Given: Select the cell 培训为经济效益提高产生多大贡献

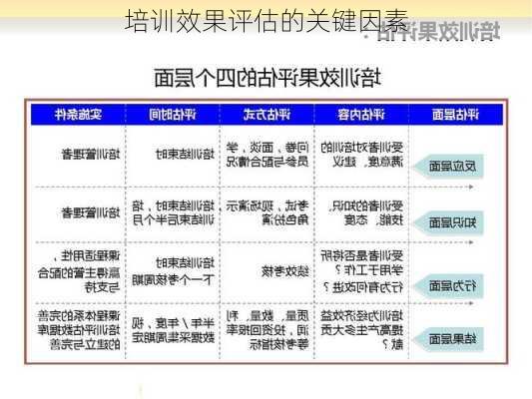Looking at the screenshot, I should coord(362,330).
